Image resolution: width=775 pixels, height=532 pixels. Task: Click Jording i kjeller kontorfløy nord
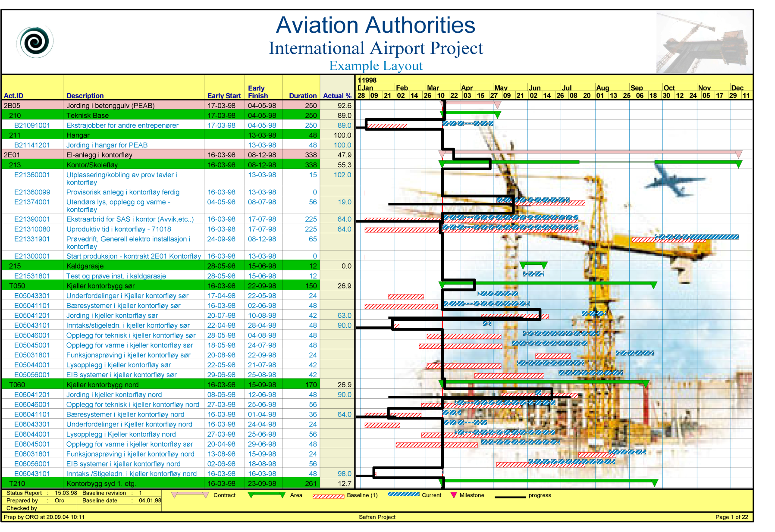pos(114,395)
